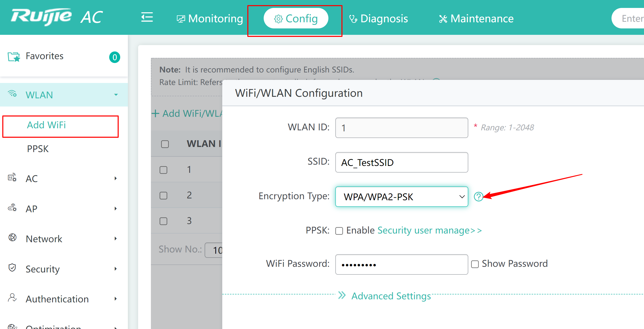This screenshot has height=329, width=644.
Task: Select PPSK under the WLAN menu
Action: click(38, 149)
